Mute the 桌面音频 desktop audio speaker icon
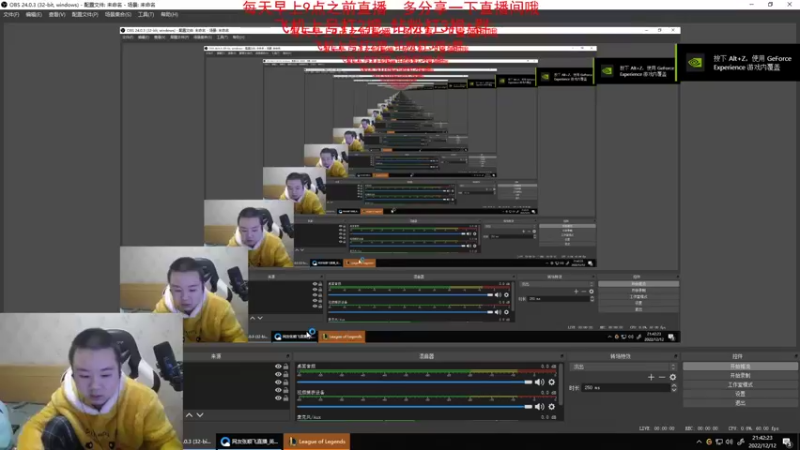 tap(539, 382)
